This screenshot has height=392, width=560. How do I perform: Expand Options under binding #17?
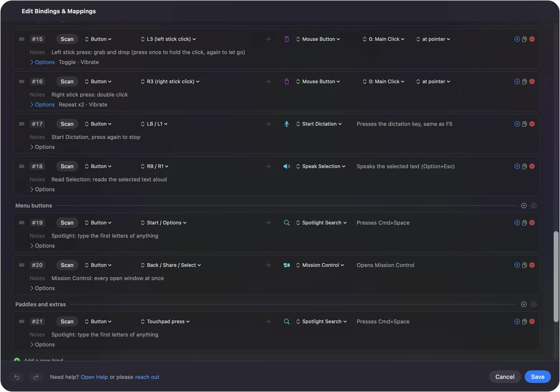(42, 147)
